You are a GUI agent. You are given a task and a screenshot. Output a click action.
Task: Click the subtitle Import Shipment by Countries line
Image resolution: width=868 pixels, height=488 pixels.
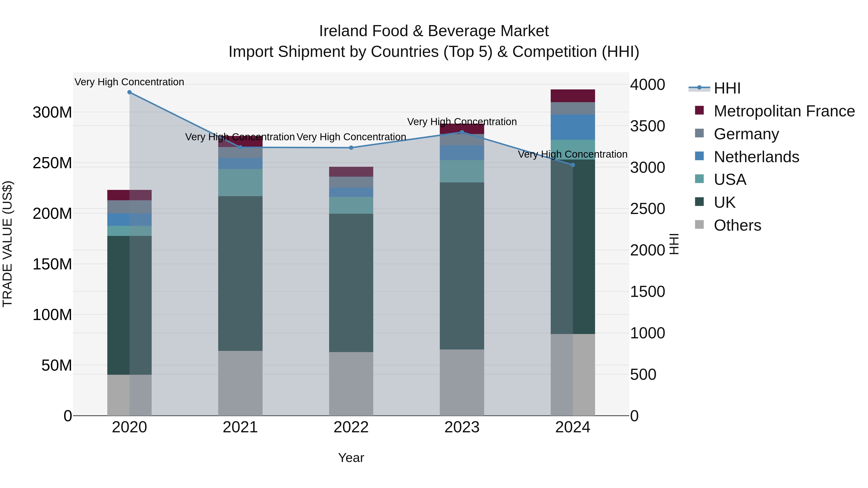tap(434, 52)
